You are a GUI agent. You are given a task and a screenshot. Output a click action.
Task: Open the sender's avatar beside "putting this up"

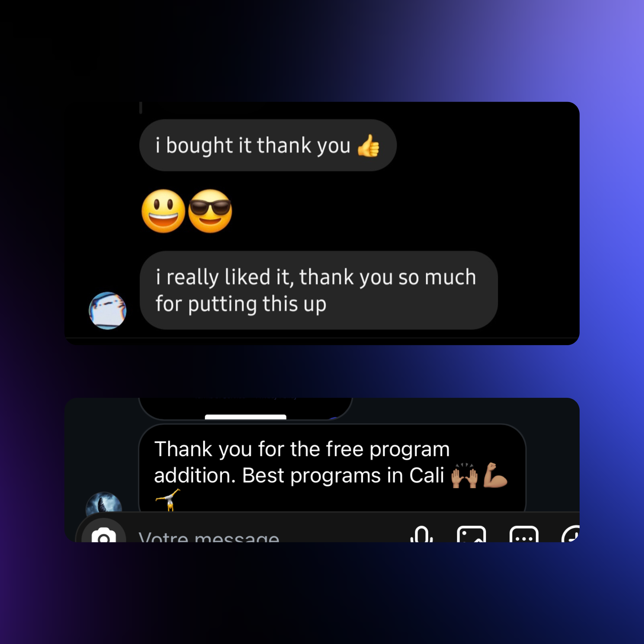(107, 311)
